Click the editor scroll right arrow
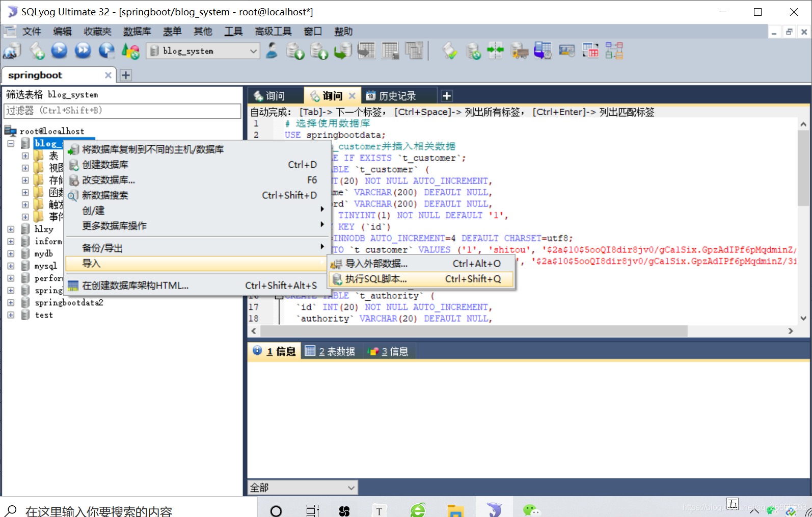The width and height of the screenshot is (812, 517). [791, 331]
